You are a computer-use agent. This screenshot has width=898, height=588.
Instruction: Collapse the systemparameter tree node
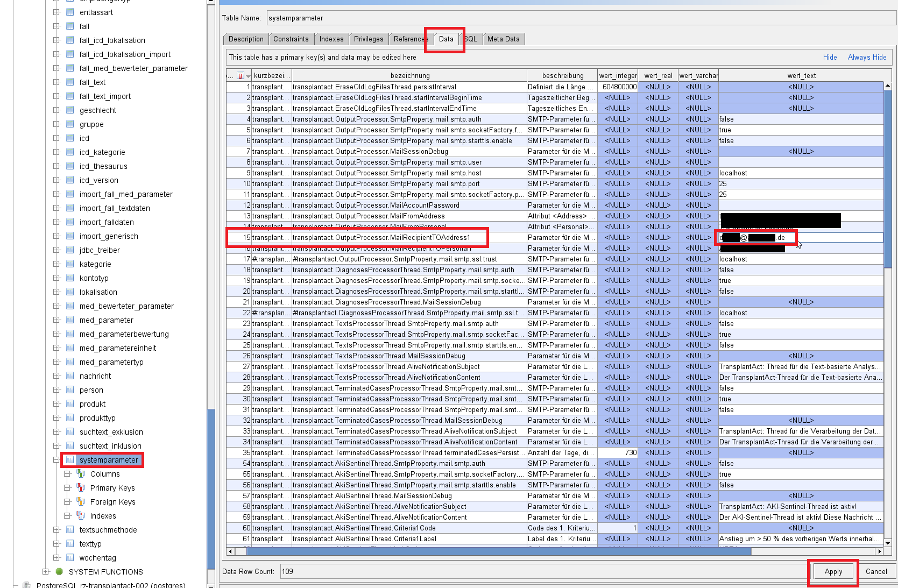(x=56, y=460)
